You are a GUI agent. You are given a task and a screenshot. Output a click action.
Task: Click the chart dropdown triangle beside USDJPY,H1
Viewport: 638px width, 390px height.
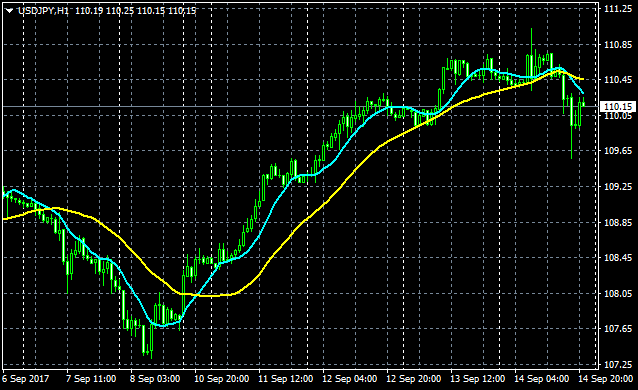[9, 11]
